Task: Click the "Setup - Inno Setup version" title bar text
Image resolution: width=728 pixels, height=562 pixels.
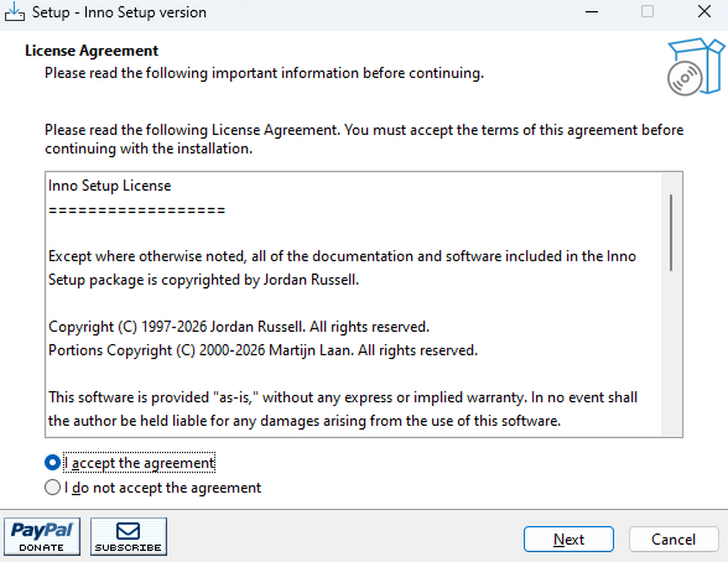Action: (x=119, y=12)
